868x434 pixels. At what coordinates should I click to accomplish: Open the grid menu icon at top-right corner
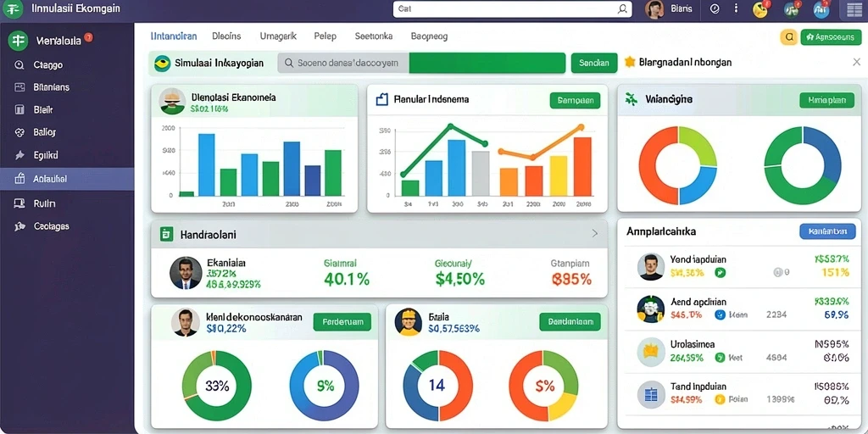854,9
